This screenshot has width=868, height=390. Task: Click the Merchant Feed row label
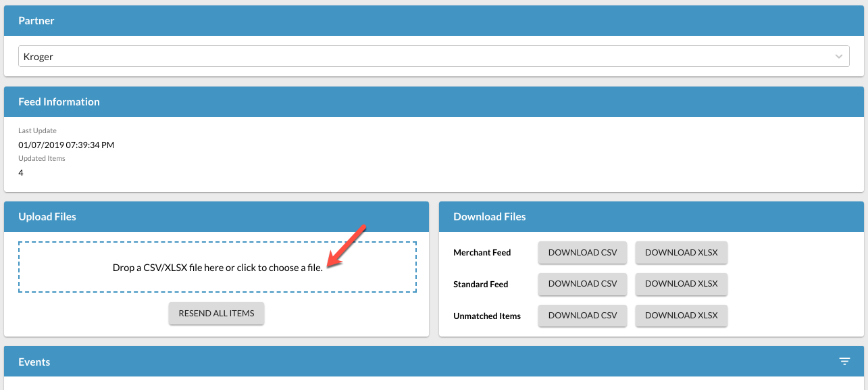tap(482, 253)
